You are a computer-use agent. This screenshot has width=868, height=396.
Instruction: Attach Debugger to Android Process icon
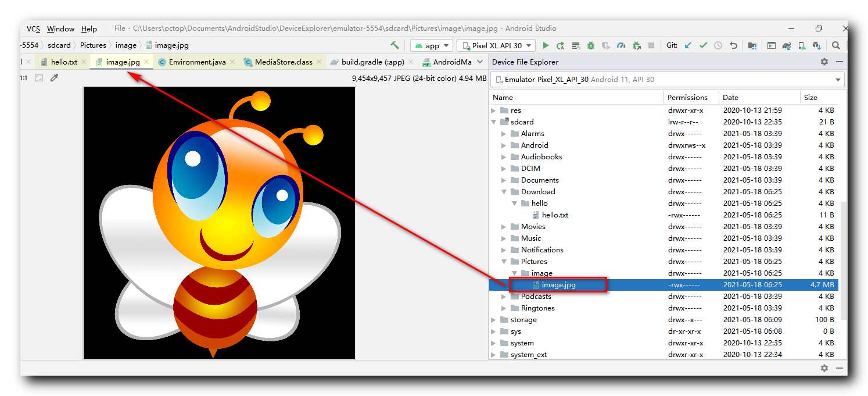[637, 45]
